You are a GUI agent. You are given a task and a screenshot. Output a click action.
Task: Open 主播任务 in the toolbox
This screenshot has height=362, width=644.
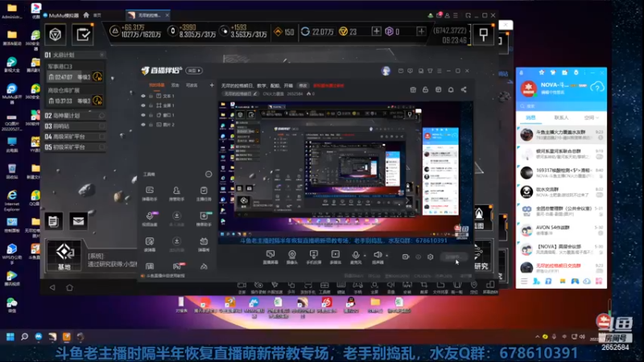pyautogui.click(x=204, y=193)
